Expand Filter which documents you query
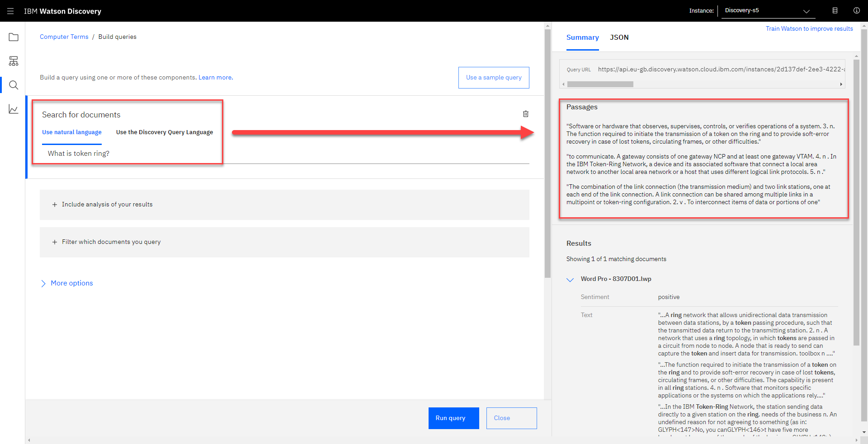This screenshot has height=444, width=868. tap(284, 242)
